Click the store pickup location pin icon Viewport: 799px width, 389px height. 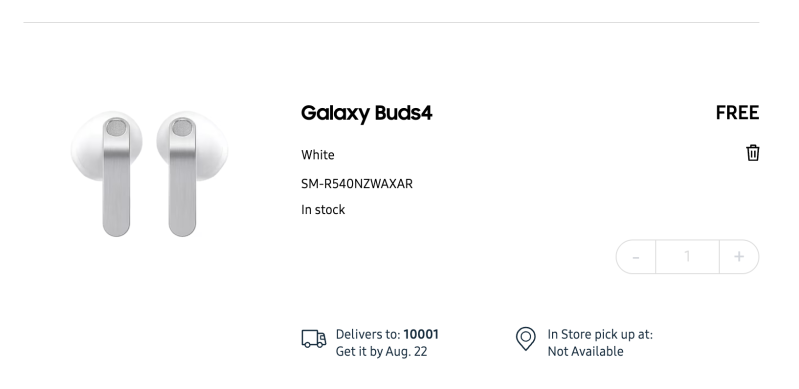click(x=525, y=339)
